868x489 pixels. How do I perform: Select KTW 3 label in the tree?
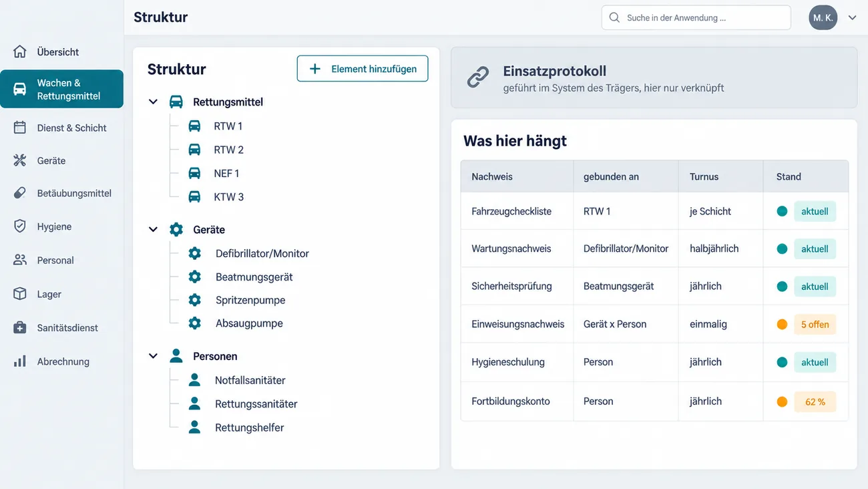[228, 196]
